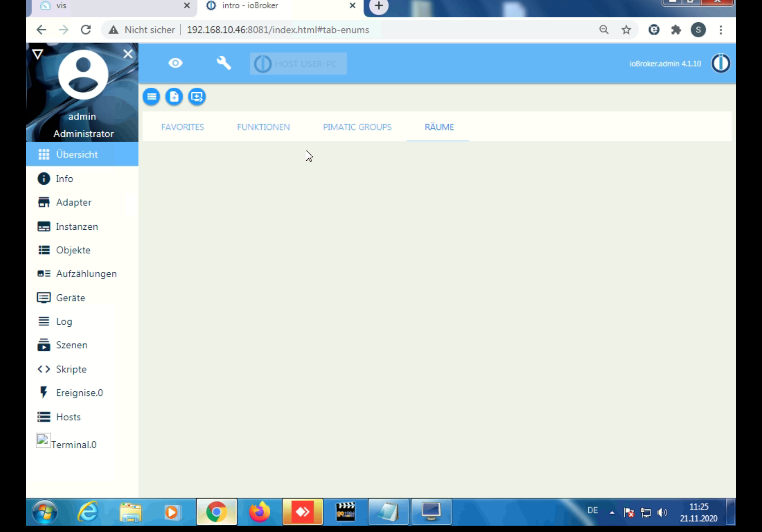Select the FAVORITES tab
Image resolution: width=762 pixels, height=532 pixels.
click(183, 127)
